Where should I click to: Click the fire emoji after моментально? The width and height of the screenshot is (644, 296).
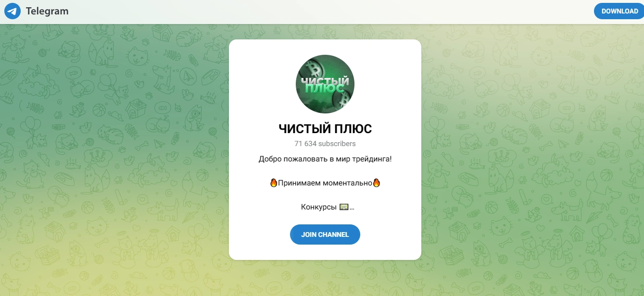click(377, 183)
